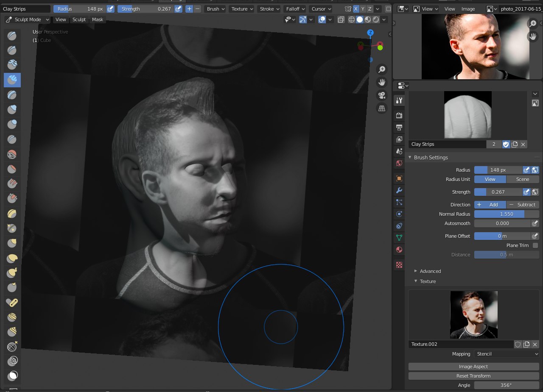
Task: Select the Draw brush in the sculpt toolbar
Action: 12,36
